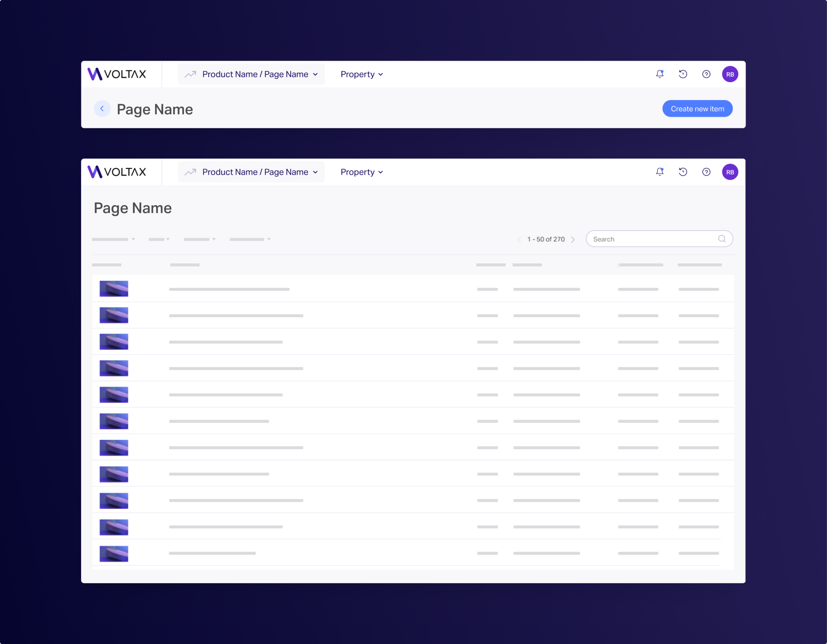The height and width of the screenshot is (644, 827).
Task: Click the search magnifier icon in the search field
Action: coord(722,239)
